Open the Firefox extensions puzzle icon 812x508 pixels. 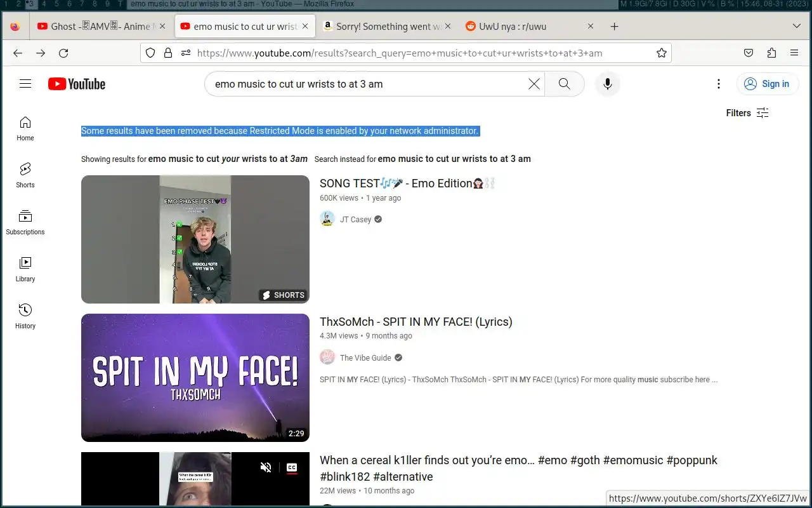(771, 53)
